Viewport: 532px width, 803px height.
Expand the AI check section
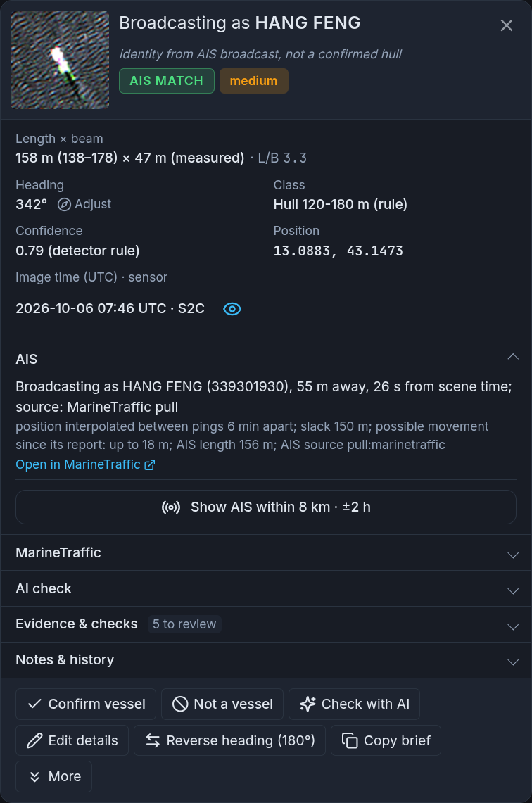click(266, 588)
